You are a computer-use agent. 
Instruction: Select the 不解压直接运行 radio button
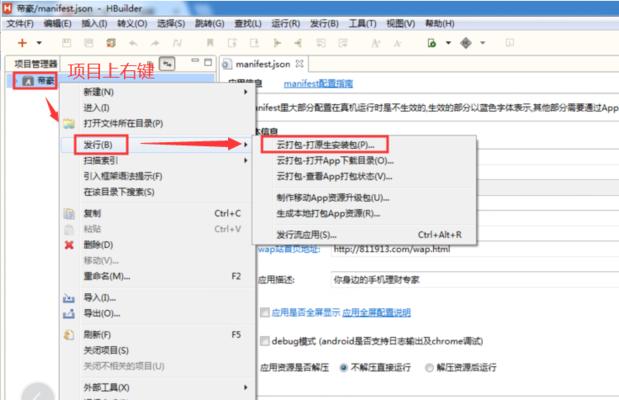click(344, 368)
